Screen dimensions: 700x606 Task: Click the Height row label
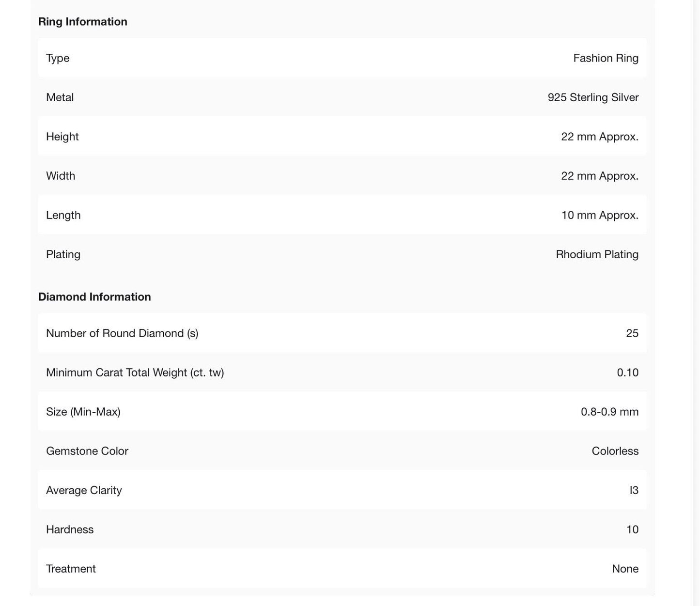pos(62,137)
